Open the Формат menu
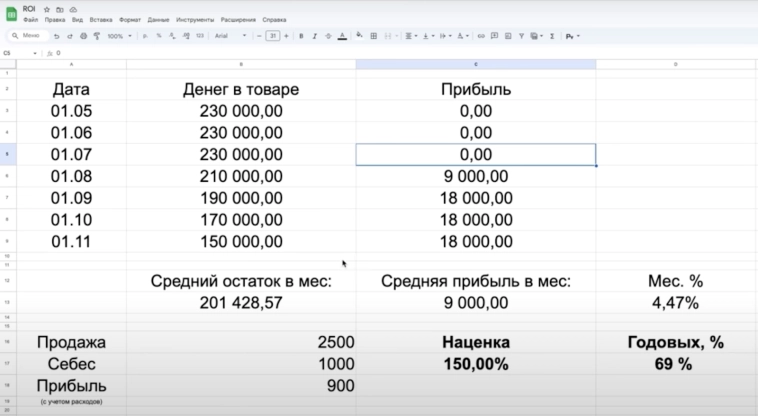758x416 pixels. (130, 20)
